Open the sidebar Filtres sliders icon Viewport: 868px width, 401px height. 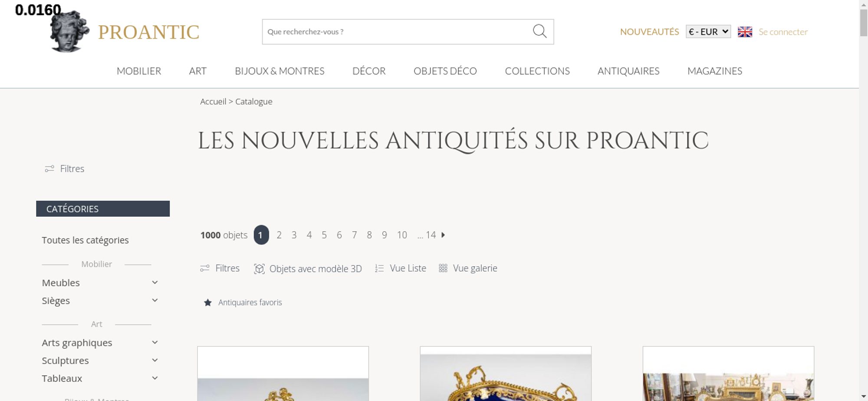click(x=49, y=169)
